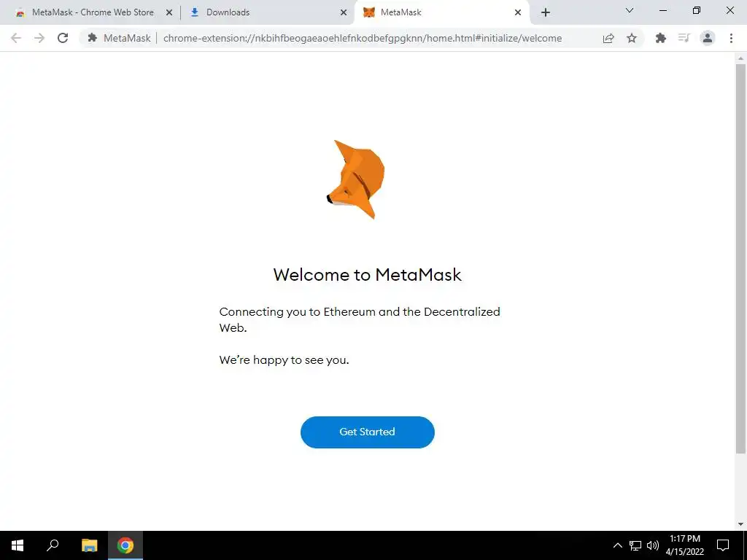Screen dimensions: 747x560
Task: Open Windows taskbar search
Action: point(53,545)
